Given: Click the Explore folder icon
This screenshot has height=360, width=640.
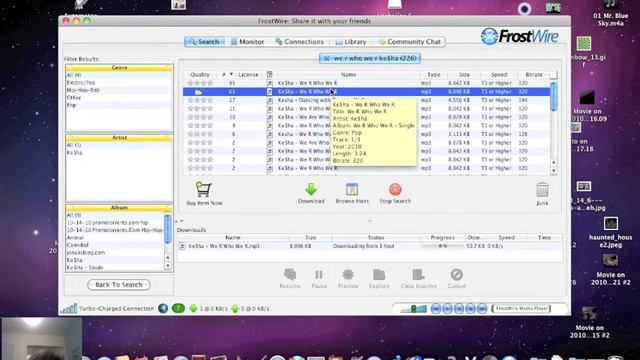Looking at the screenshot, I should pos(379,275).
